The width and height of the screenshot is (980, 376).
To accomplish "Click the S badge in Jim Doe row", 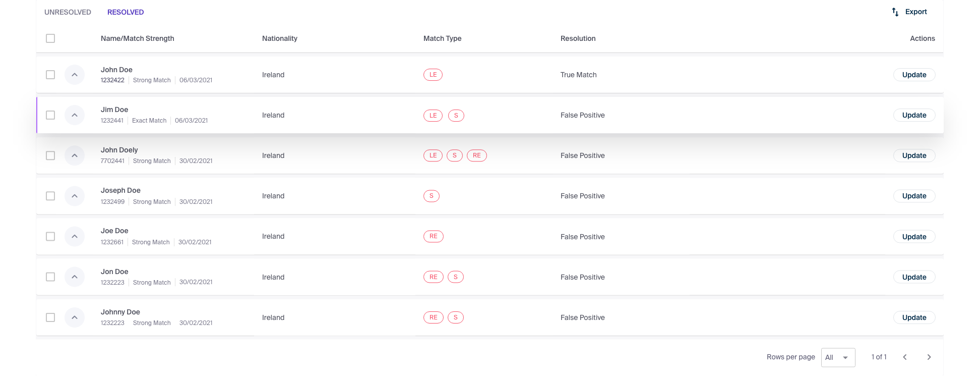I will (x=456, y=116).
